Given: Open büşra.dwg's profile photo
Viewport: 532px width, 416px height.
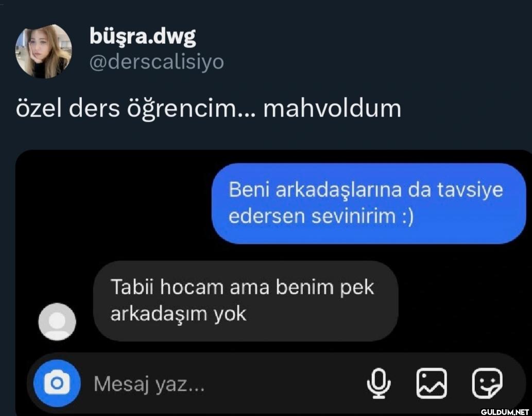Looking at the screenshot, I should [x=44, y=51].
